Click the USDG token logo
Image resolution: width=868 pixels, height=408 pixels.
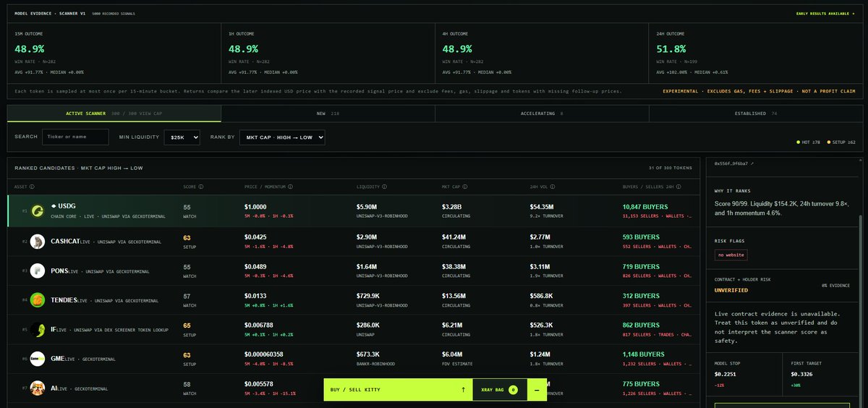point(36,211)
